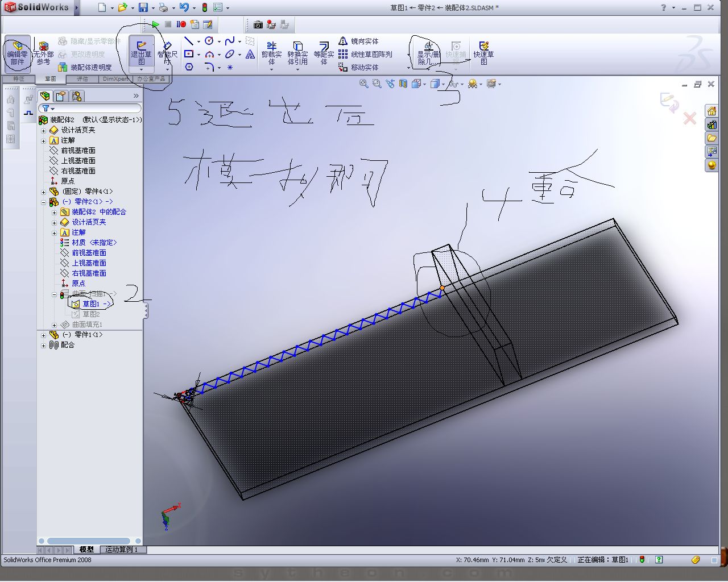
Task: Select the Rectangle sketch tool
Action: 189,54
